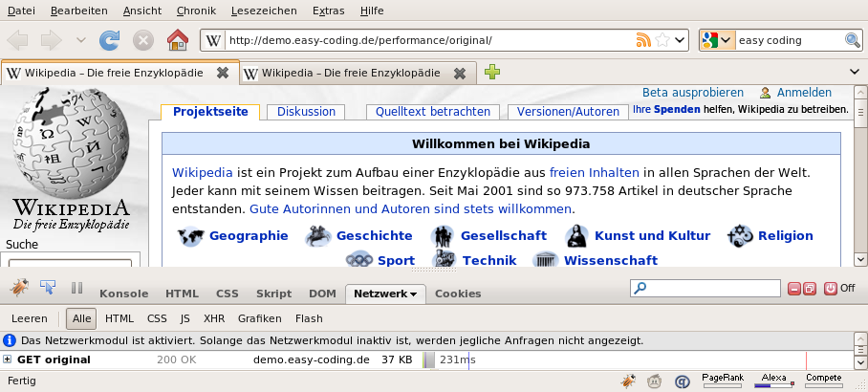Screen dimensions: 868x392
Task: Toggle Firebug Off power button
Action: (x=832, y=288)
